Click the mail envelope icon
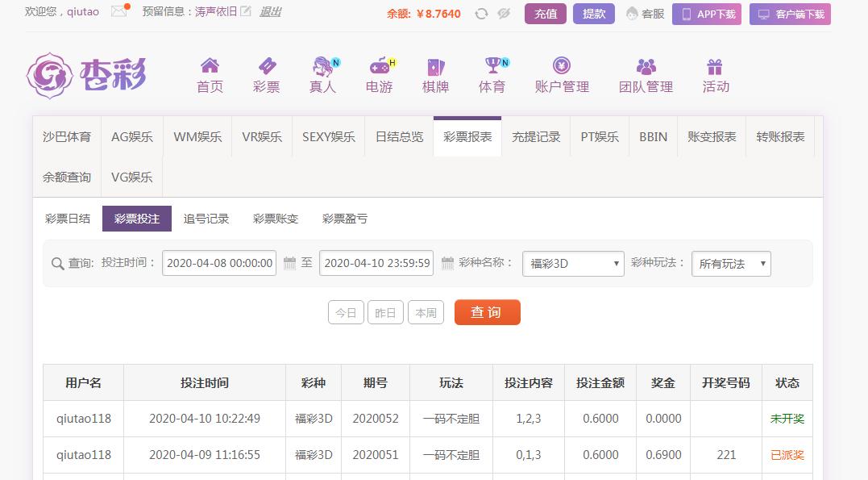The width and height of the screenshot is (868, 480). tap(119, 11)
